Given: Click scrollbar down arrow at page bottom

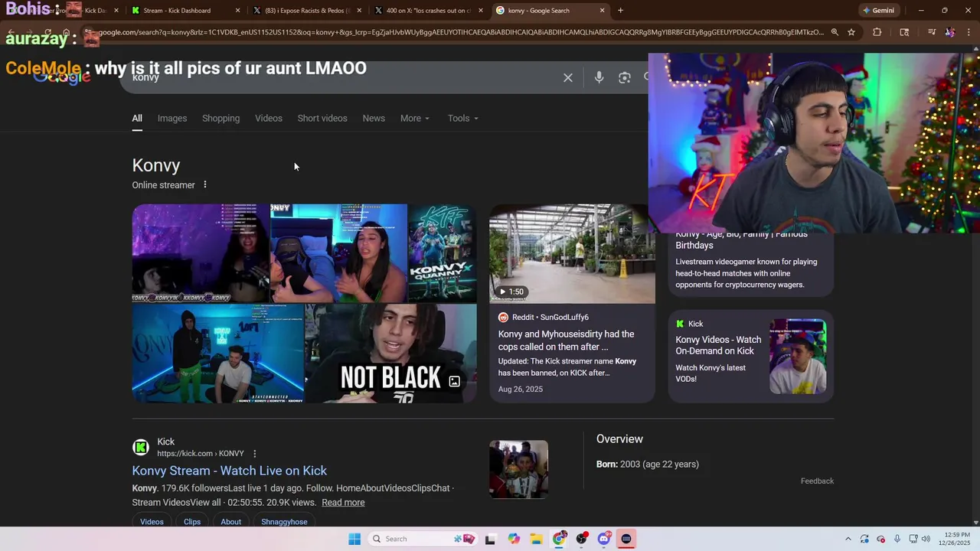Looking at the screenshot, I should pos(975,523).
